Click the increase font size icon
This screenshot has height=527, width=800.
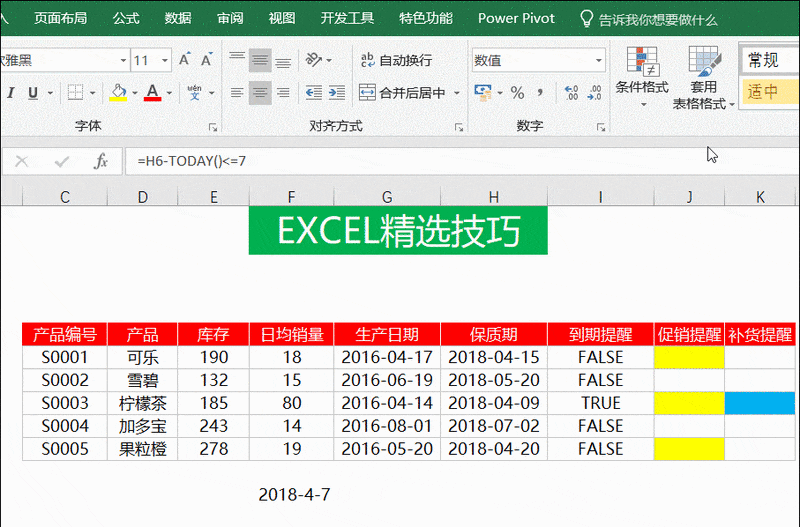pyautogui.click(x=185, y=60)
